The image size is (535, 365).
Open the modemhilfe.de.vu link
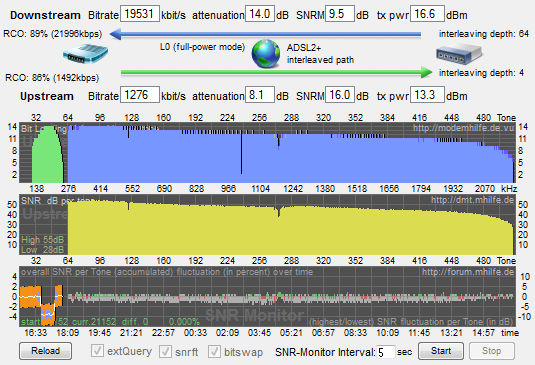(x=463, y=128)
